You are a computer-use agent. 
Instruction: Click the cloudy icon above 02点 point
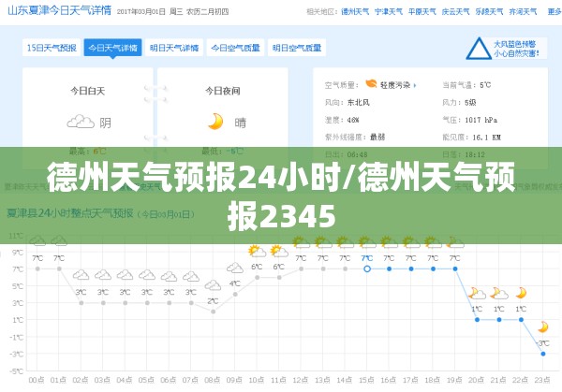pyautogui.click(x=81, y=275)
